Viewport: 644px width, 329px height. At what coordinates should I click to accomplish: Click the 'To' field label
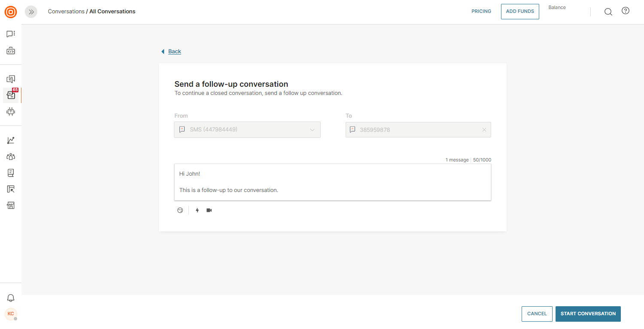click(x=349, y=116)
